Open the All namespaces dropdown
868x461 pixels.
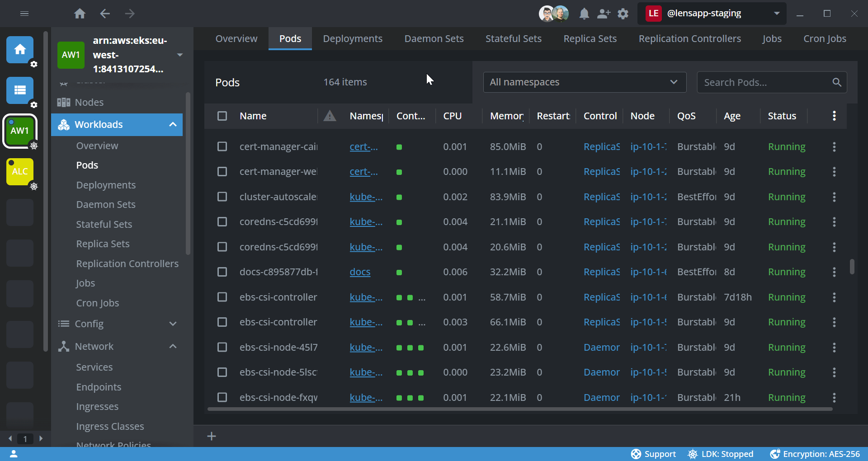585,82
